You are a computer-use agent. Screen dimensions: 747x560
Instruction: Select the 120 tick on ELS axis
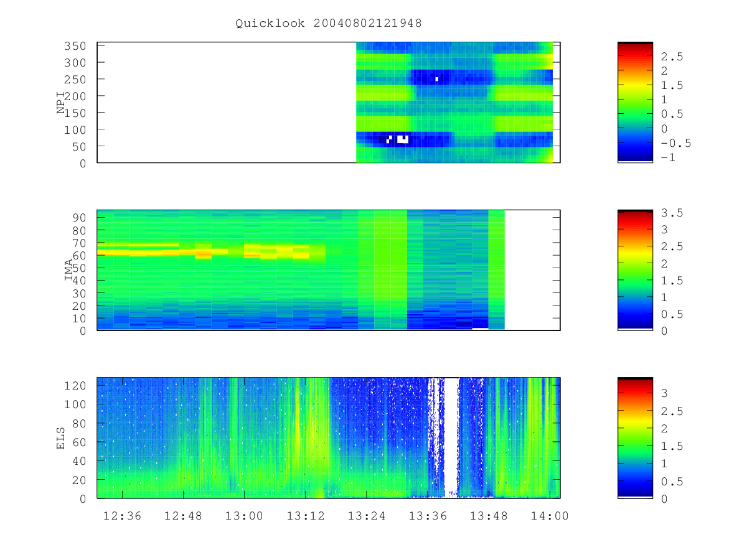(x=77, y=386)
